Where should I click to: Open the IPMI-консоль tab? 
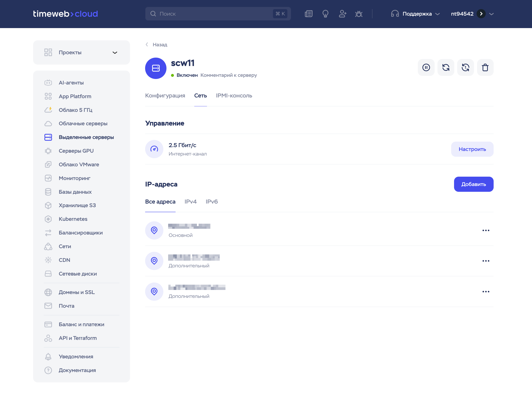coord(234,96)
